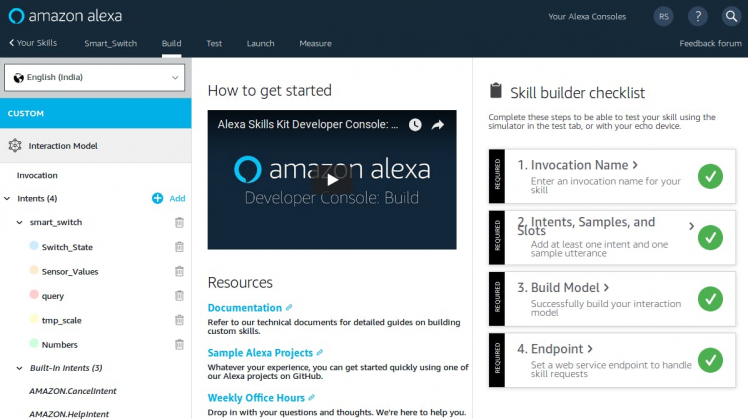
Task: Click the orange Sensor_Values color dot
Action: pyautogui.click(x=34, y=270)
